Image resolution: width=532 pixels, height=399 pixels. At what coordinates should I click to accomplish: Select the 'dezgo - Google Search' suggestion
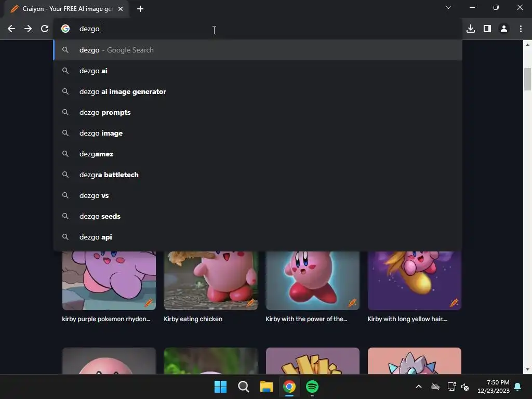coord(258,50)
